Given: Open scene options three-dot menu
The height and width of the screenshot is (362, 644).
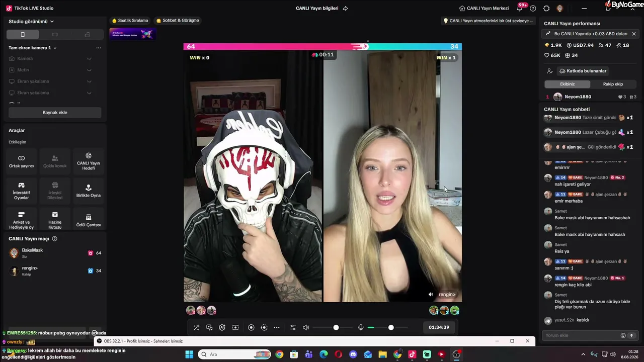Looking at the screenshot, I should [x=99, y=48].
